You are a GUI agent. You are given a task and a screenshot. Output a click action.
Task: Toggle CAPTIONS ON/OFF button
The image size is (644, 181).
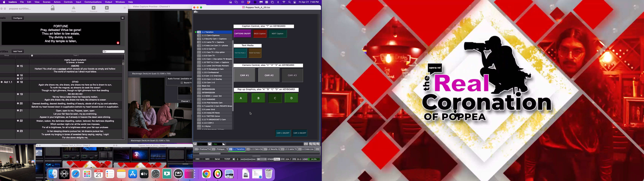(242, 34)
